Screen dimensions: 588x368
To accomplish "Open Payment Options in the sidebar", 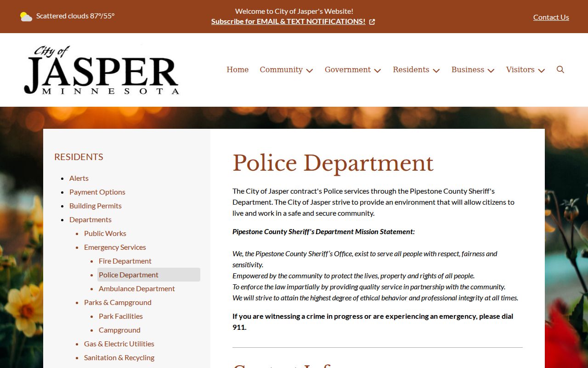I will [97, 192].
